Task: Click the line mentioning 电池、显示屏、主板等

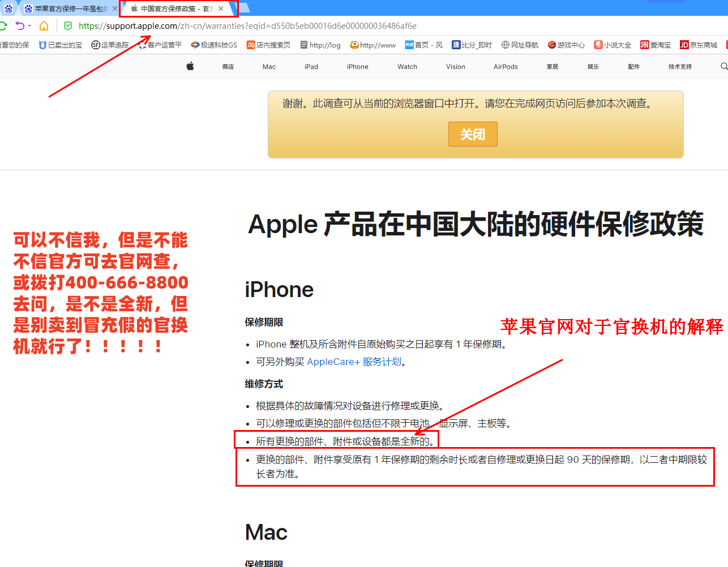Action: 385,423
